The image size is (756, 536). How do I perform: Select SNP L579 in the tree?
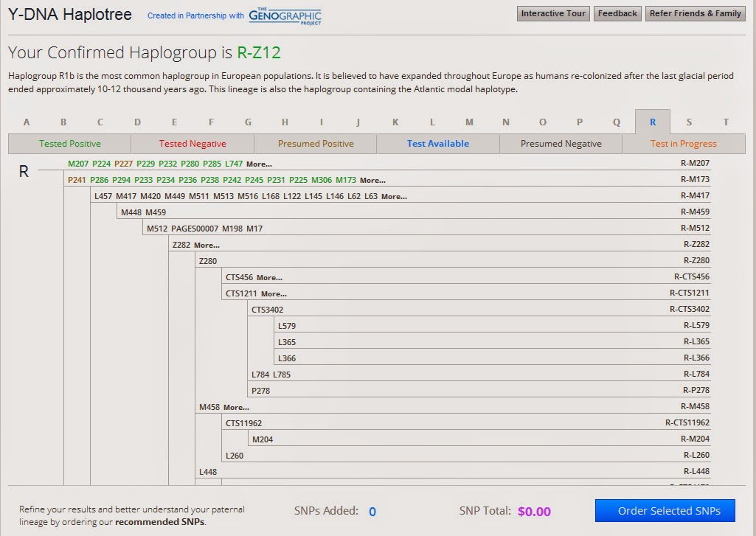point(287,327)
